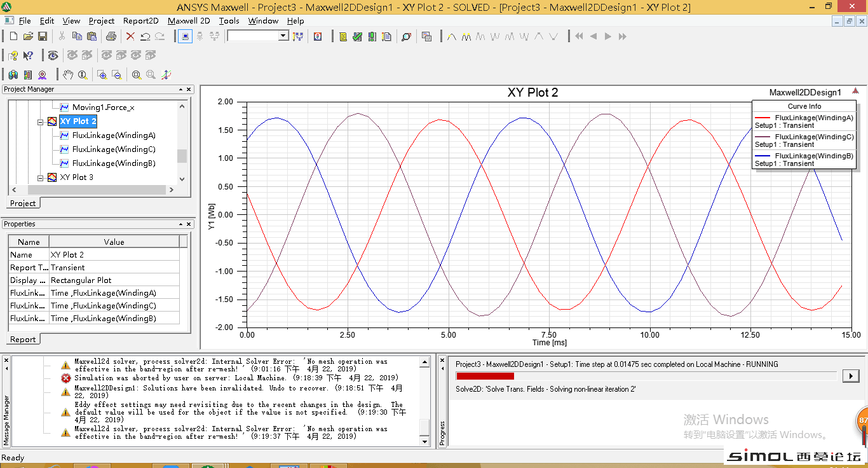The height and width of the screenshot is (468, 868).
Task: Select FluxLinkage(WindingC) trace in project tree
Action: pyautogui.click(x=114, y=149)
